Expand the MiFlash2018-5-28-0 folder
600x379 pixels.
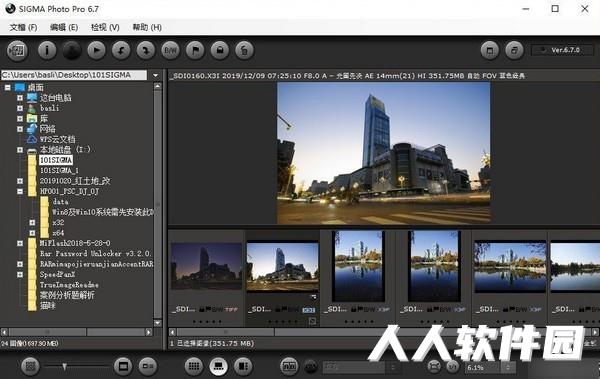click(x=20, y=243)
